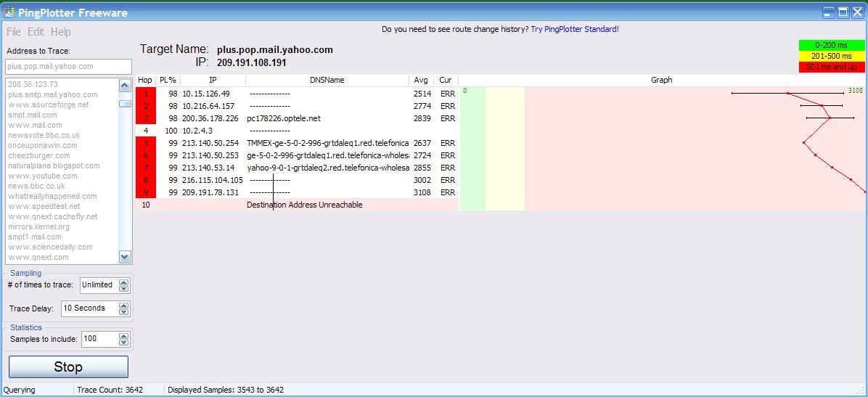Click DNS name pc178226.optele.net
868x397 pixels.
(284, 118)
